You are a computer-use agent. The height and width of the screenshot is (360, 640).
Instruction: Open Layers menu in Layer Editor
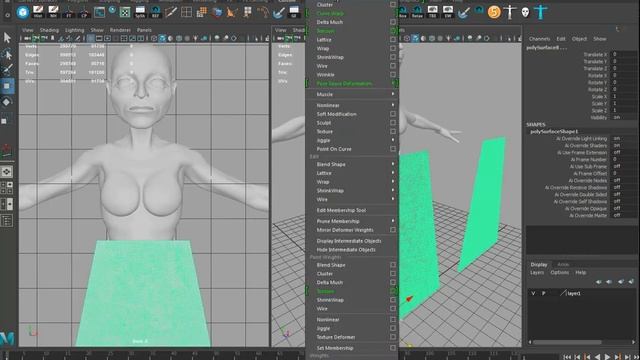tap(537, 273)
